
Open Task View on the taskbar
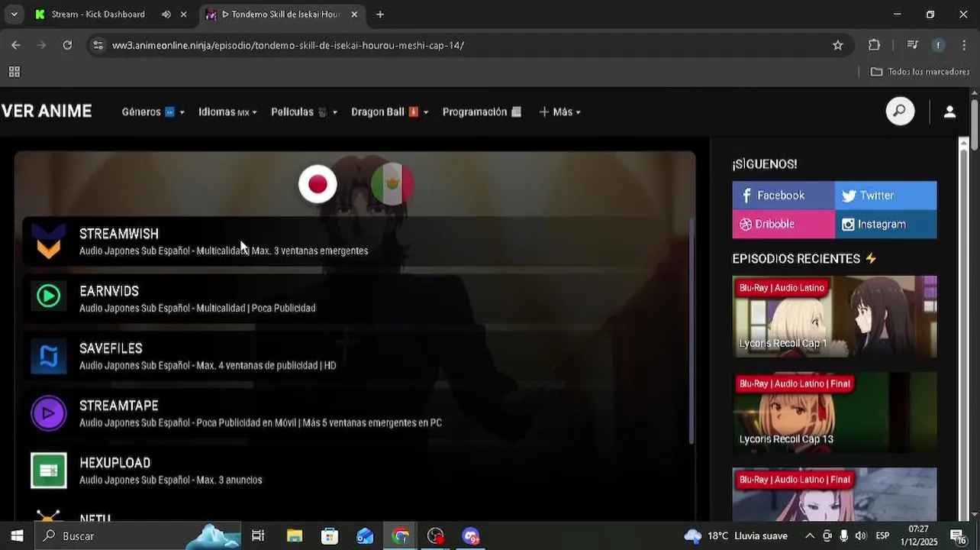pyautogui.click(x=258, y=536)
